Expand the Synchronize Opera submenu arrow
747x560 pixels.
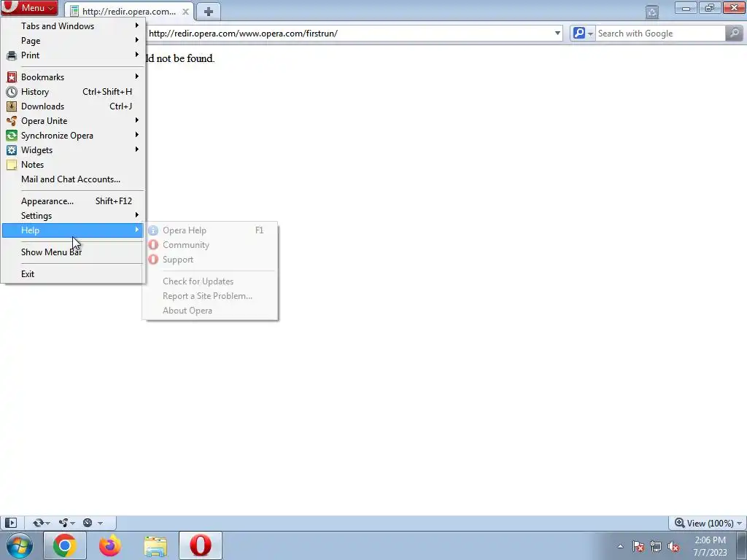(136, 135)
